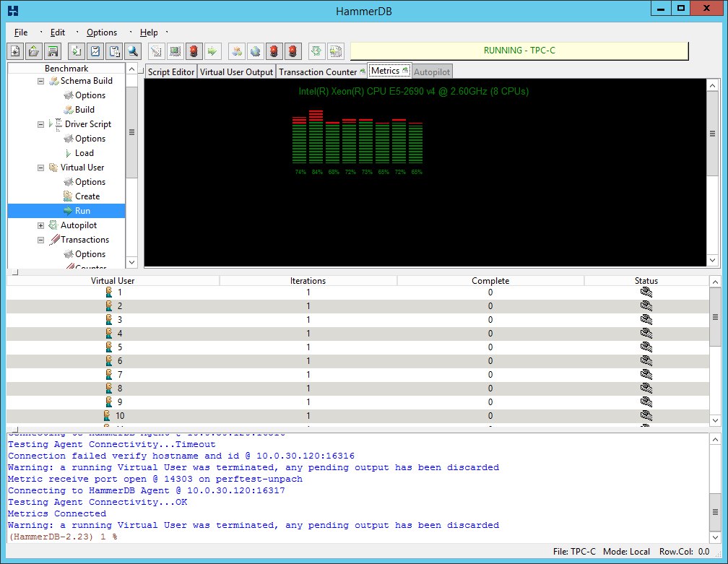Switch to the Script Editor tab
728x564 pixels.
(171, 72)
